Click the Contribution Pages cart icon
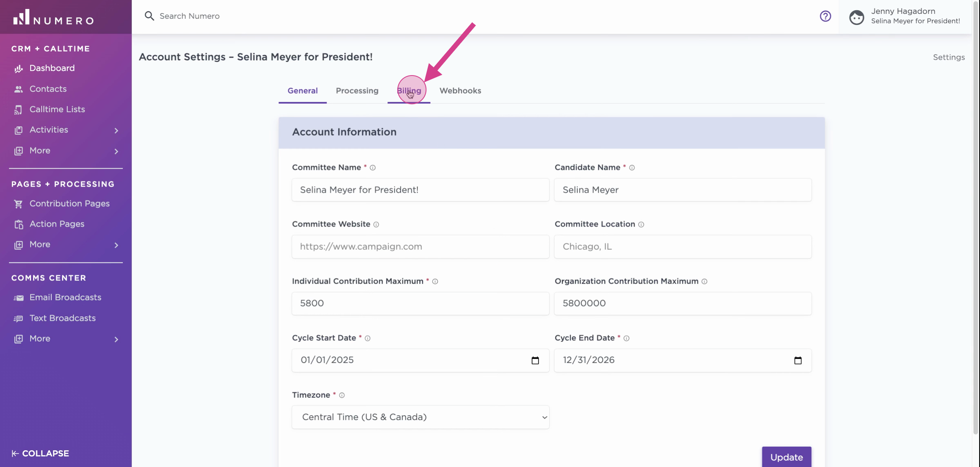The image size is (980, 467). 18,204
